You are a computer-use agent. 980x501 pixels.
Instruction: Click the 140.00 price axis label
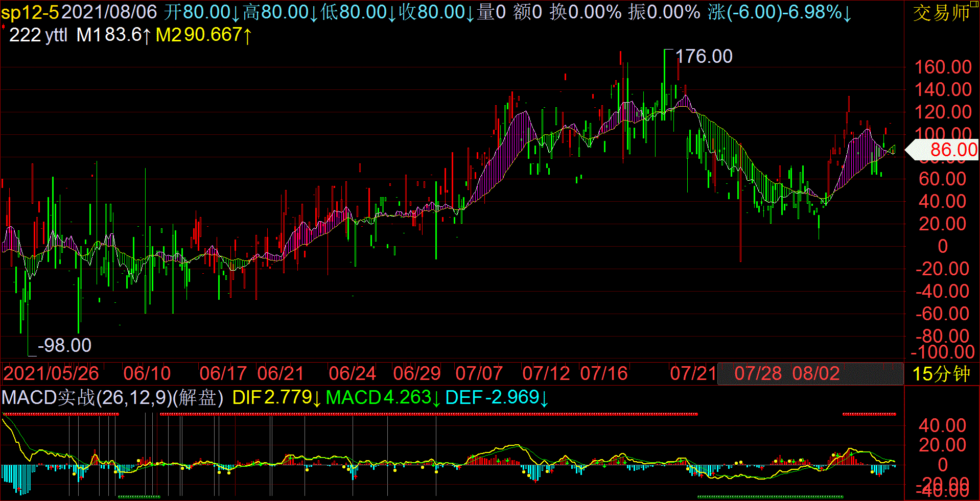[x=943, y=89]
